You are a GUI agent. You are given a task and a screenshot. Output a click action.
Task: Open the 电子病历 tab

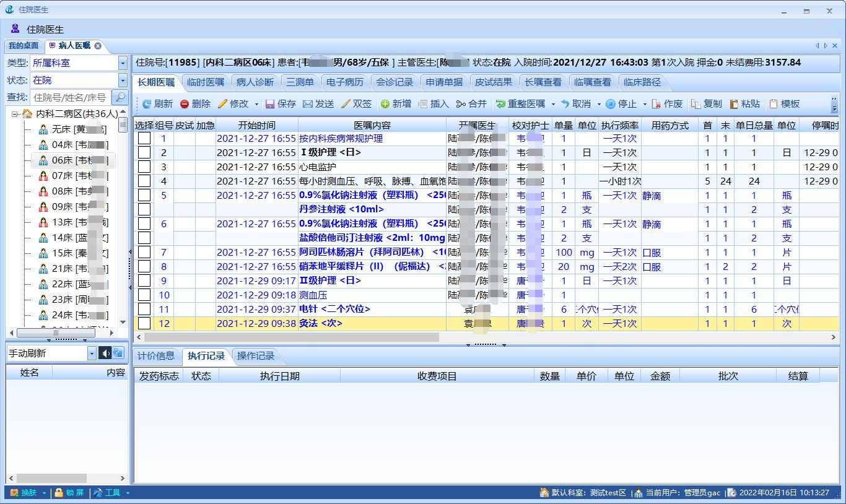[344, 82]
